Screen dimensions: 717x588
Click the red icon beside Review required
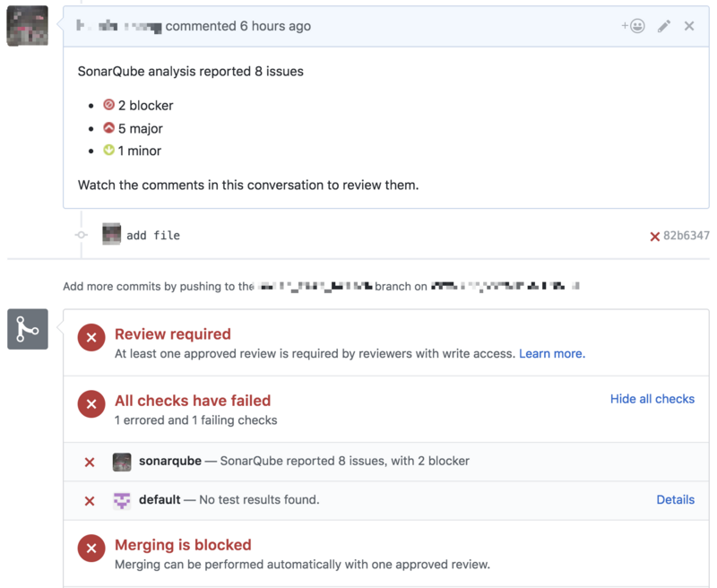click(91, 339)
